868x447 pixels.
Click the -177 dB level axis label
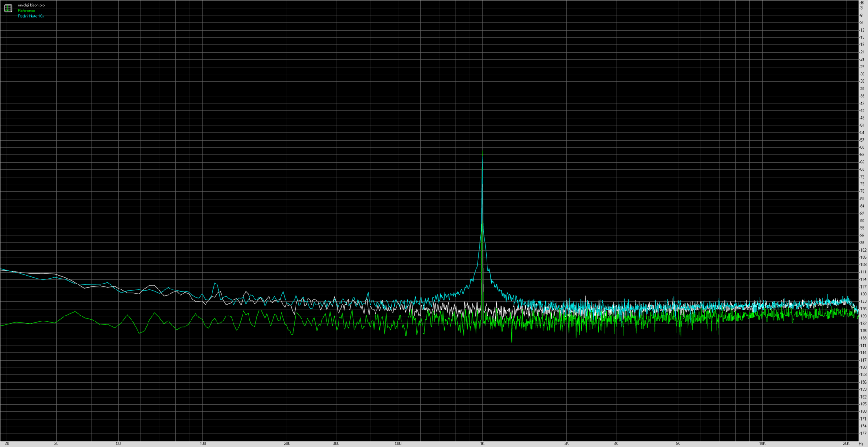(x=862, y=433)
